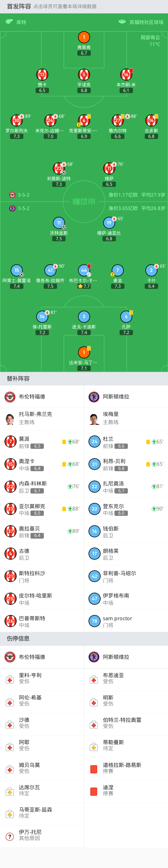This screenshot has height=868, width=168.
Task: Open 布伦特福德 team crest in substitutes
Action: (10, 397)
